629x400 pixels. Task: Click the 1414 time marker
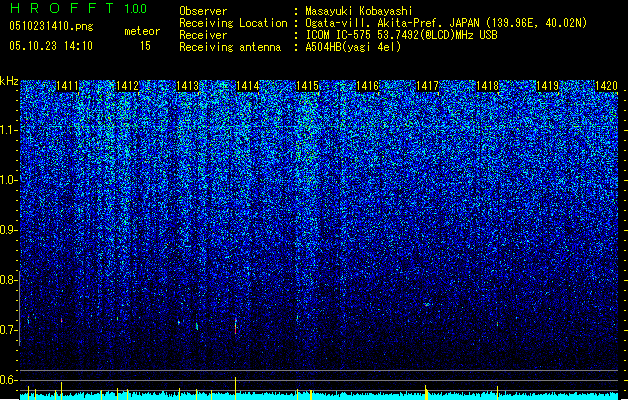(x=248, y=86)
